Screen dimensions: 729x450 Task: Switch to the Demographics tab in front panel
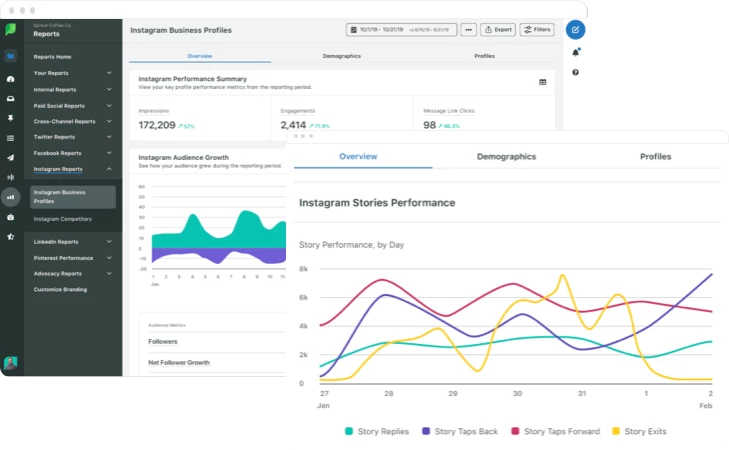click(x=506, y=157)
